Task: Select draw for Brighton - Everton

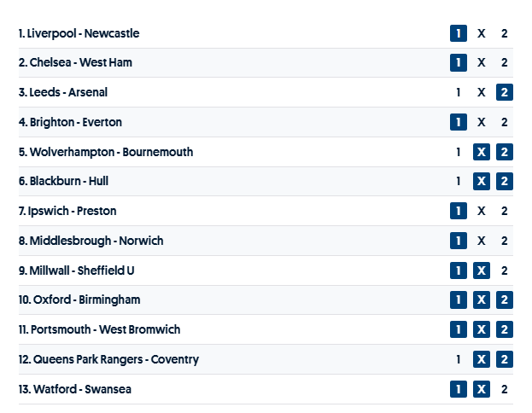Action: [482, 122]
